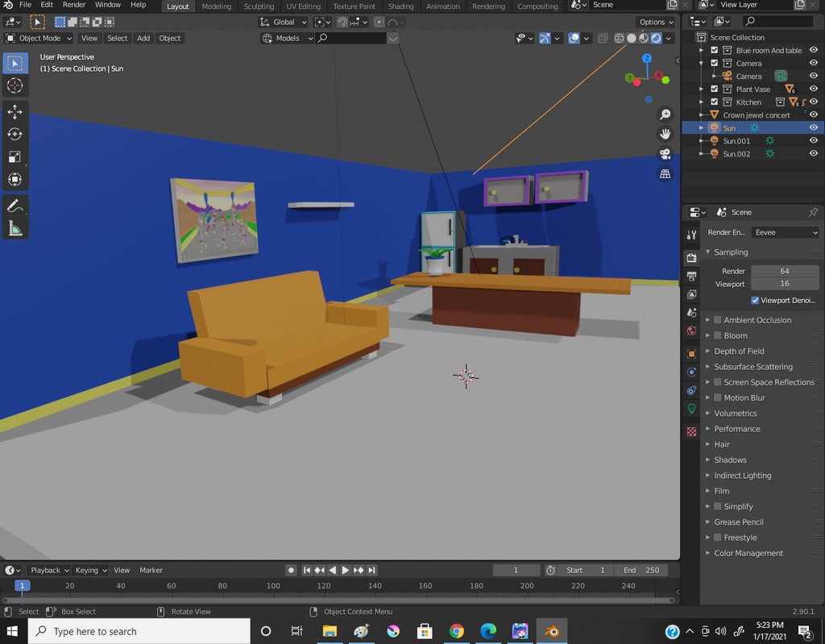Open the Render properties tab
This screenshot has height=644, width=825.
[691, 257]
